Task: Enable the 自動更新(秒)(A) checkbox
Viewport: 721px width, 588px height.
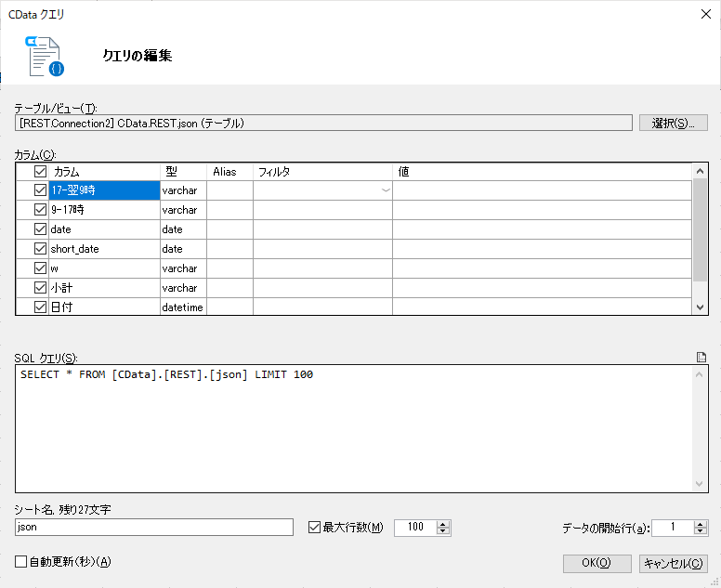Action: [x=20, y=561]
